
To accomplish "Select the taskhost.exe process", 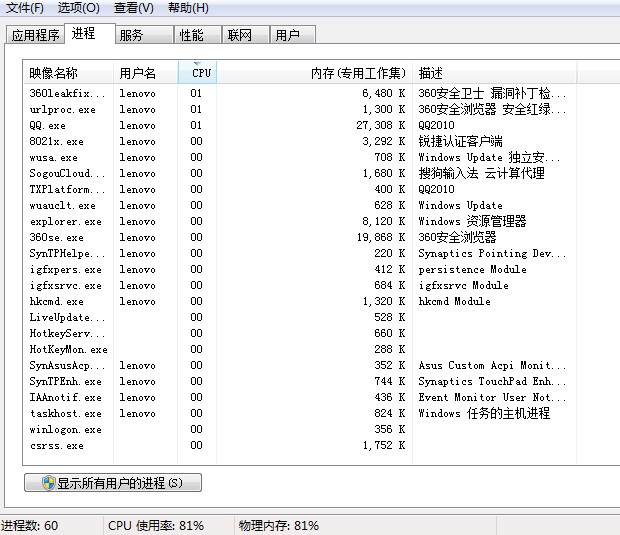I will point(299,414).
